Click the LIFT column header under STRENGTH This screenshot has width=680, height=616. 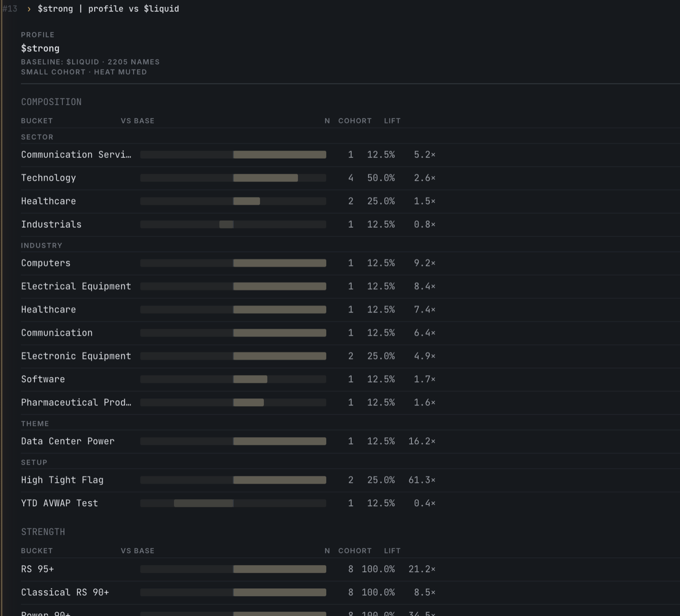pyautogui.click(x=392, y=550)
